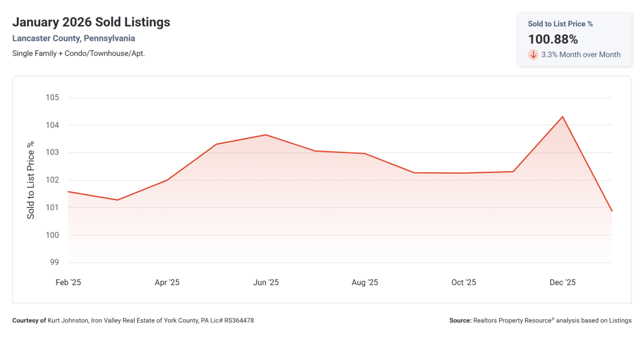Click the Sold to List Price % card heading

(560, 24)
